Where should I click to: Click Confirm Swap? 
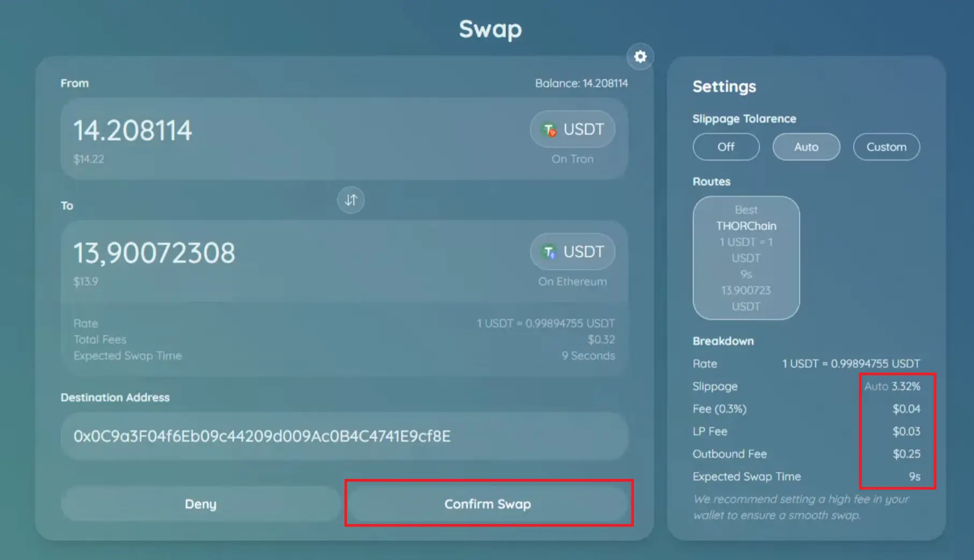coord(488,504)
